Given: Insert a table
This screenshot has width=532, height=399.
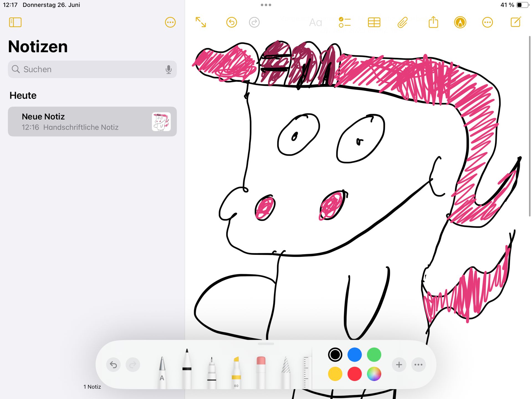Looking at the screenshot, I should [x=374, y=22].
